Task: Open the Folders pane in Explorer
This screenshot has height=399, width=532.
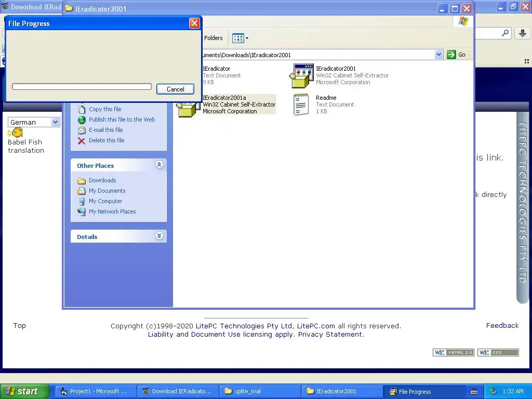Action: pyautogui.click(x=213, y=38)
